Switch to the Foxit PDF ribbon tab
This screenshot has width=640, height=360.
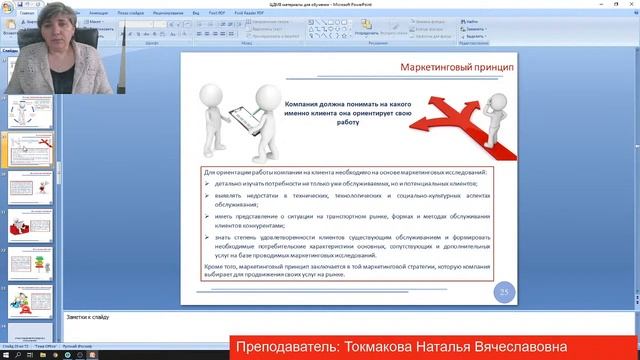click(217, 13)
